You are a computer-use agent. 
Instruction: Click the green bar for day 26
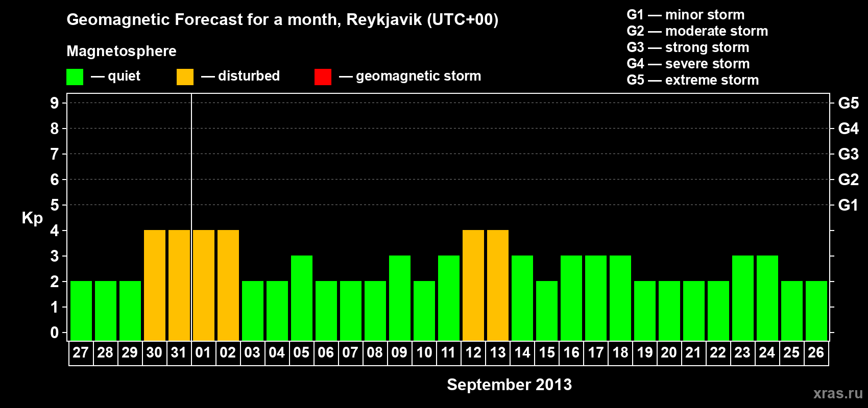[x=816, y=311]
